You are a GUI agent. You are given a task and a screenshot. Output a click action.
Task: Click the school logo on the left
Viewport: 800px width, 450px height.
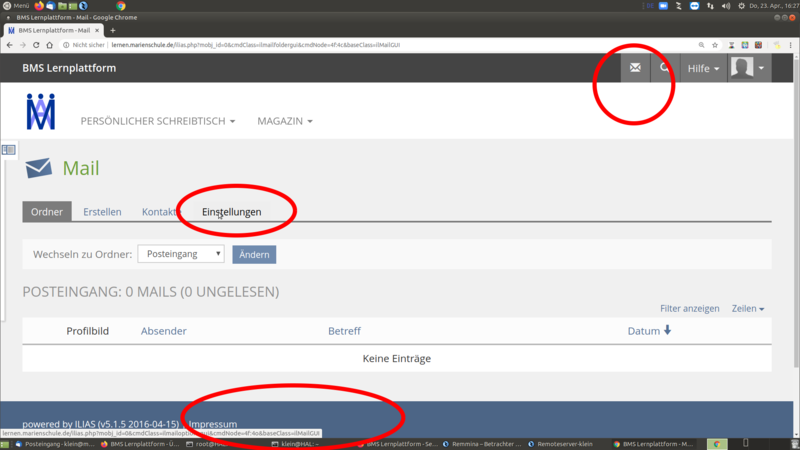(x=41, y=111)
